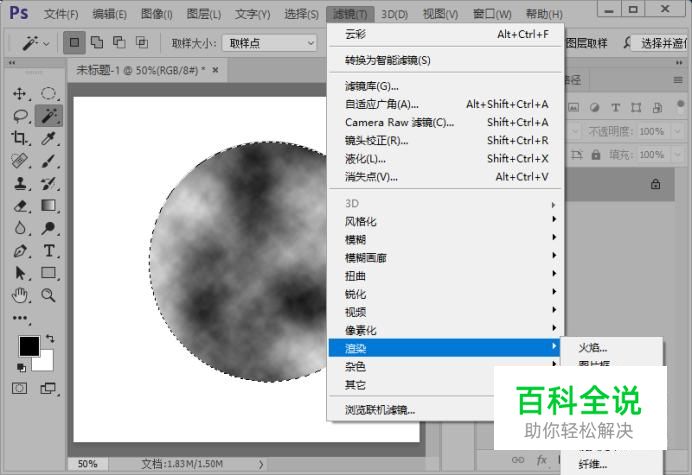The image size is (692, 475).
Task: Open 滤镜库(G)... dialog
Action: tap(446, 86)
